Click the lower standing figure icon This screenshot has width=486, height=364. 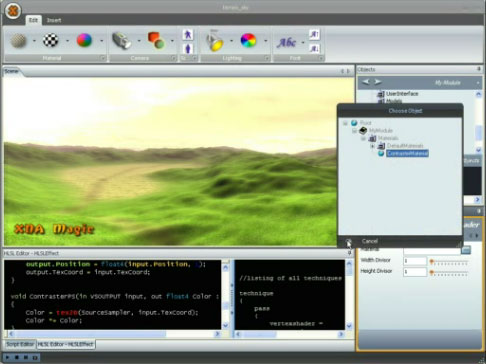pos(188,49)
